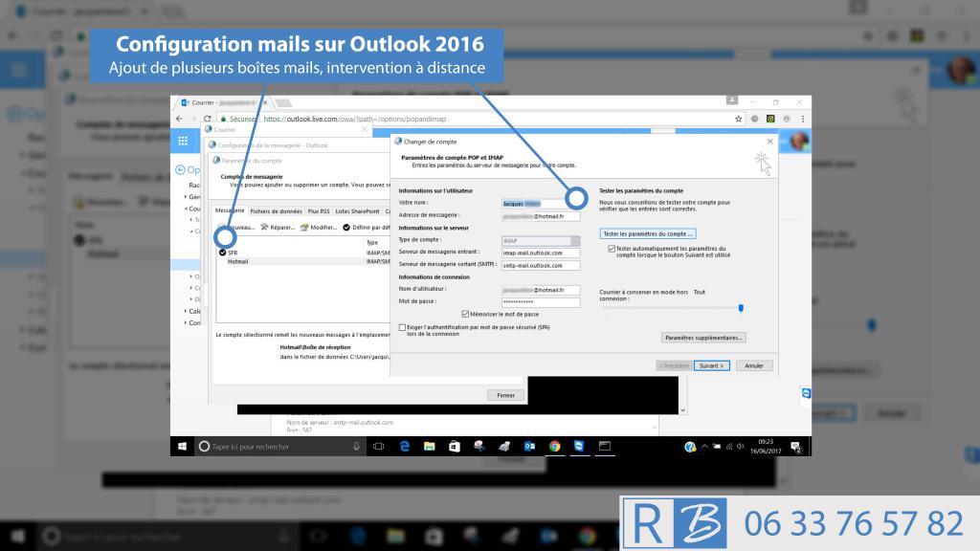Click the taskbar search box
This screenshot has width=980, height=551.
[x=279, y=446]
